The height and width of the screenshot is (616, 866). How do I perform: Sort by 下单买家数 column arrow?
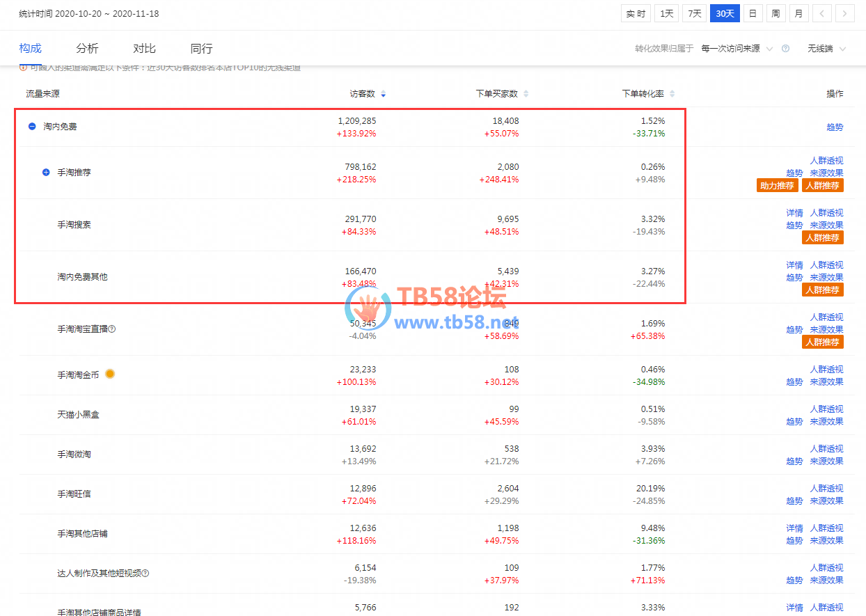[526, 94]
